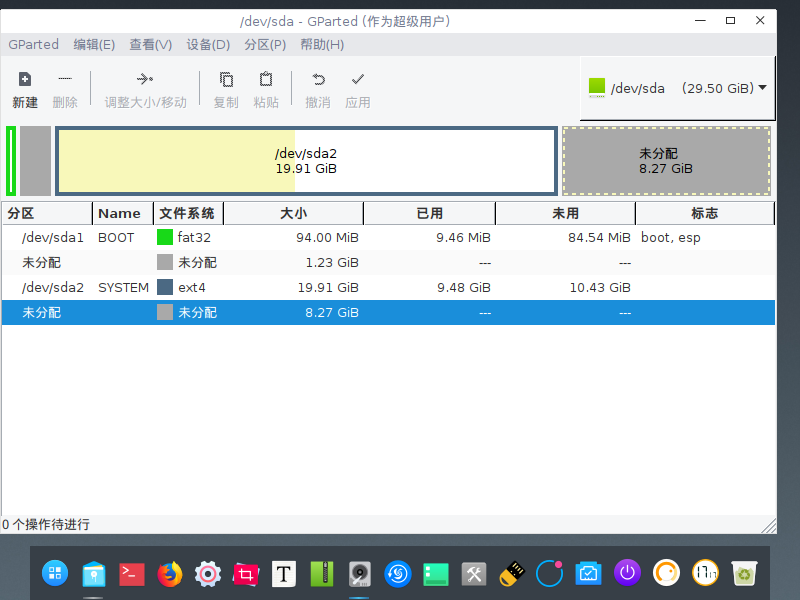
Task: Open Firefox from the dock
Action: 170,573
